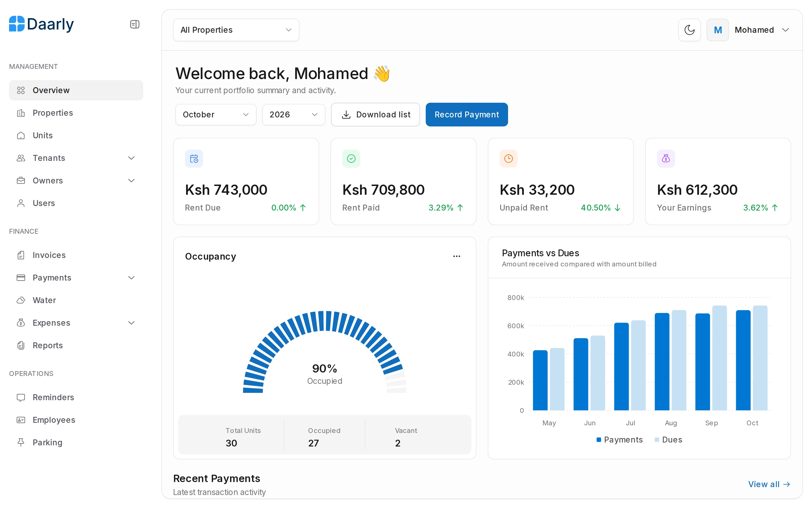The height and width of the screenshot is (508, 812).
Task: Click the Rent Paid checkmark icon
Action: [351, 159]
